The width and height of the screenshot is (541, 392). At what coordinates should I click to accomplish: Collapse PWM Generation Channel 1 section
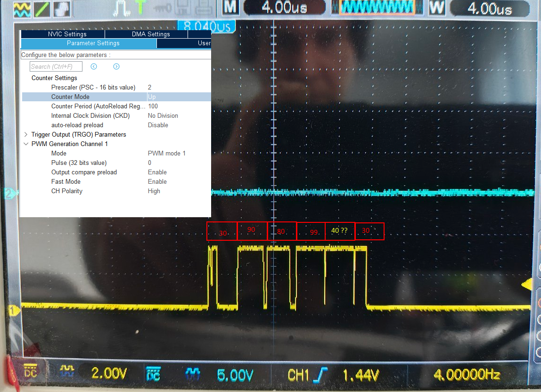pyautogui.click(x=26, y=144)
